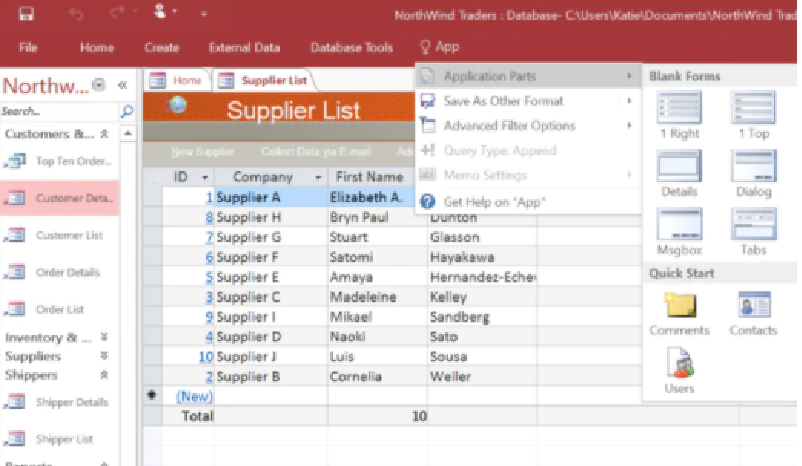
Task: Switch to the Supplier List document tab
Action: point(263,80)
